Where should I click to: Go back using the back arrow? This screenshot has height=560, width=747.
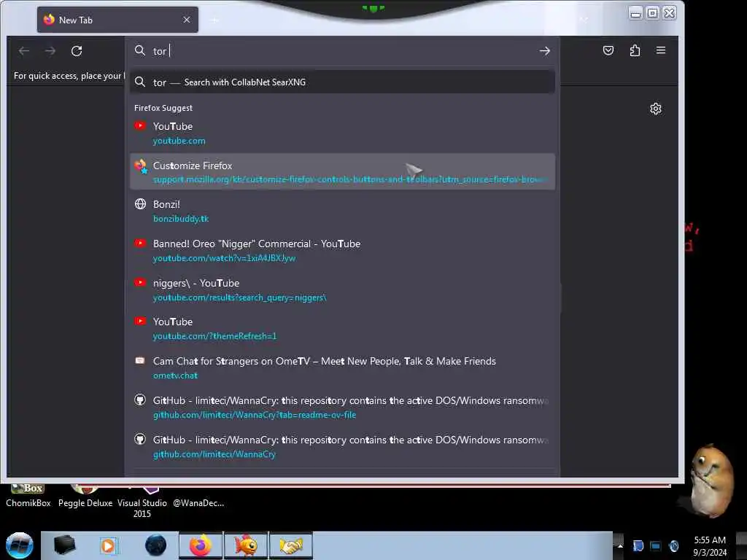click(x=24, y=51)
